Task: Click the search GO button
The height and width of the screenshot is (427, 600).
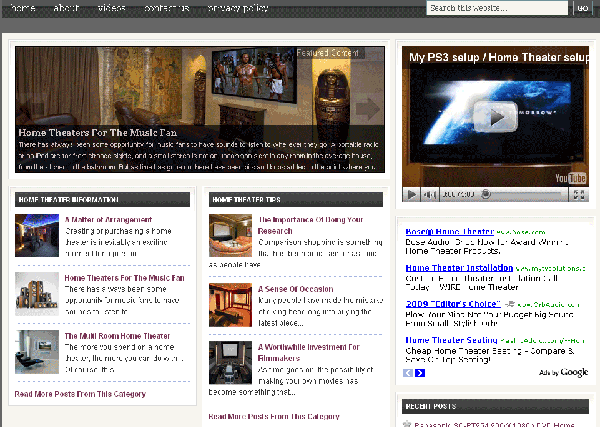Action: point(582,8)
